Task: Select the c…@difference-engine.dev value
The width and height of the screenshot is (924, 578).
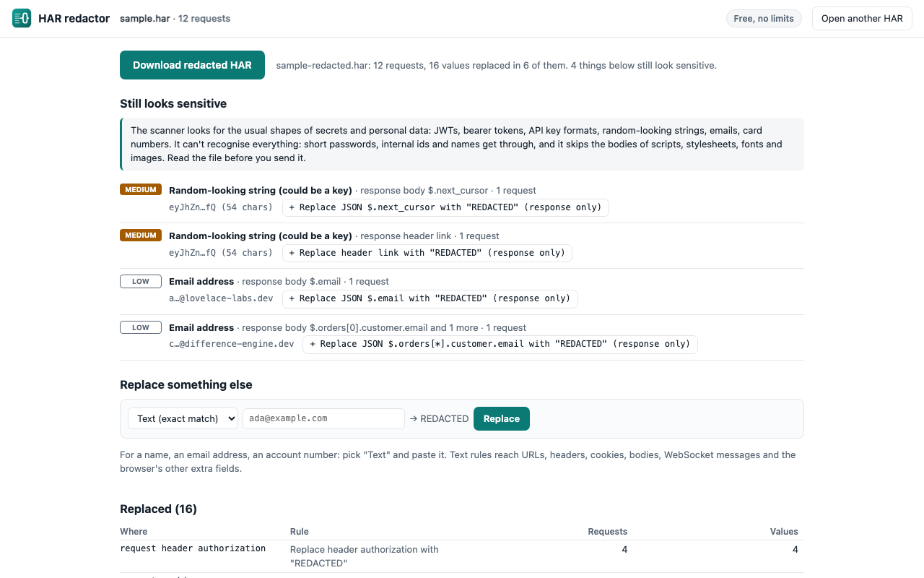Action: click(x=232, y=344)
